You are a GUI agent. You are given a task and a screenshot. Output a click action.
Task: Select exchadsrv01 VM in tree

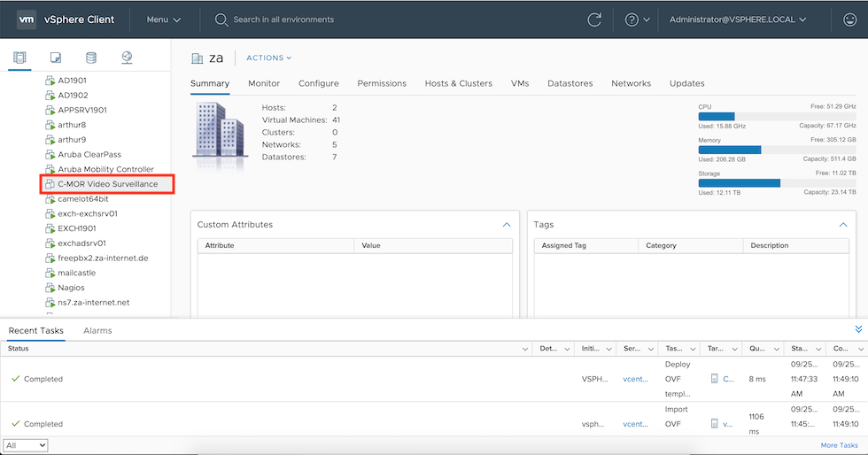(x=81, y=243)
